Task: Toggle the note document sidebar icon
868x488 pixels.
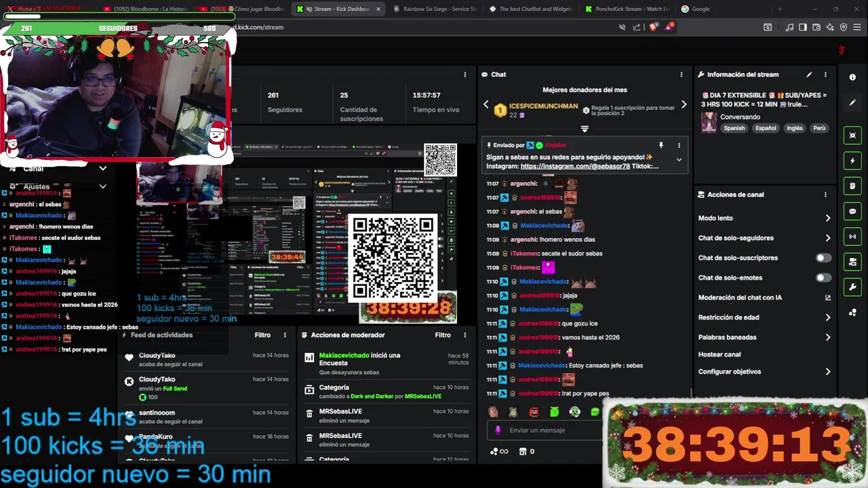Action: (x=852, y=186)
